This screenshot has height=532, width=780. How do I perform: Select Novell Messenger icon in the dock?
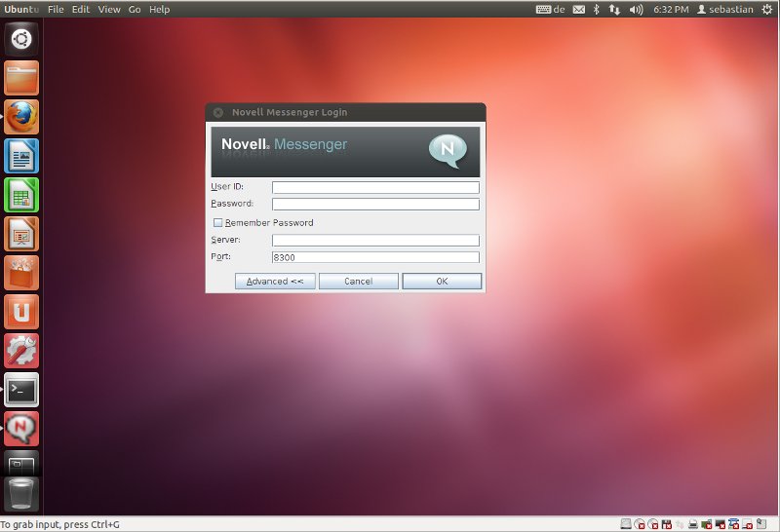pos(21,429)
